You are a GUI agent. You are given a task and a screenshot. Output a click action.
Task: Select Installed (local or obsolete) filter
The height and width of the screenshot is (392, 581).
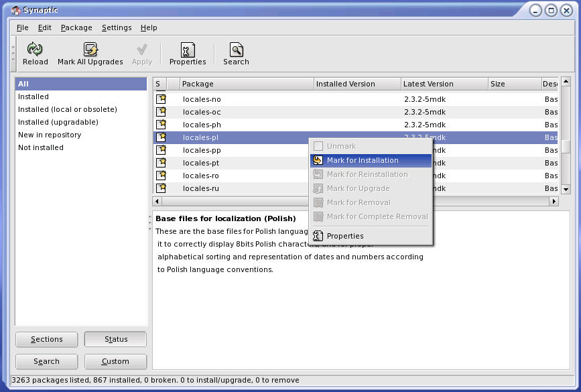[81, 109]
